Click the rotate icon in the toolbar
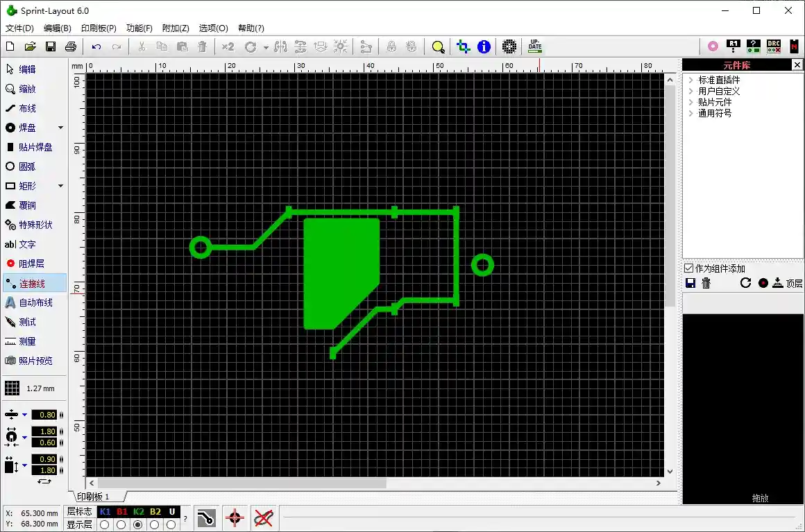Screen dimensions: 805x532 (251, 46)
